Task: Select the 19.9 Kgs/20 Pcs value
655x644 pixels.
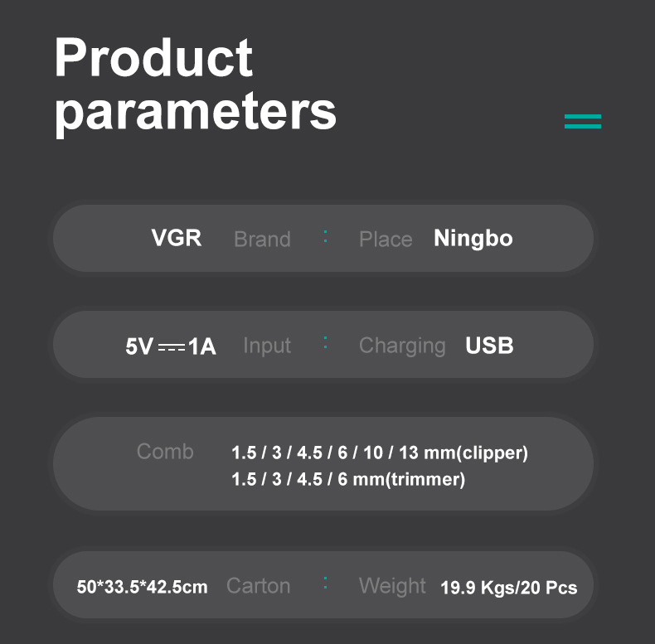Action: [x=508, y=588]
